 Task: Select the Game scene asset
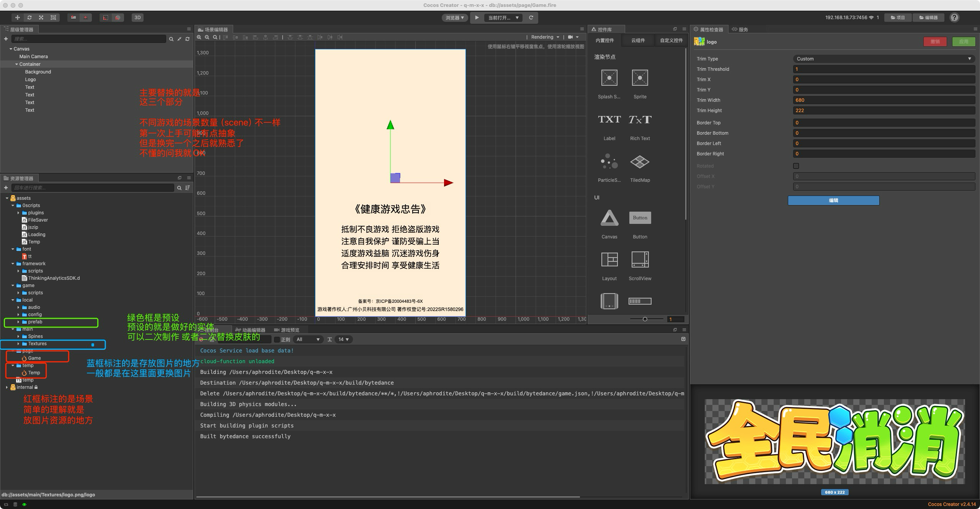pos(31,358)
